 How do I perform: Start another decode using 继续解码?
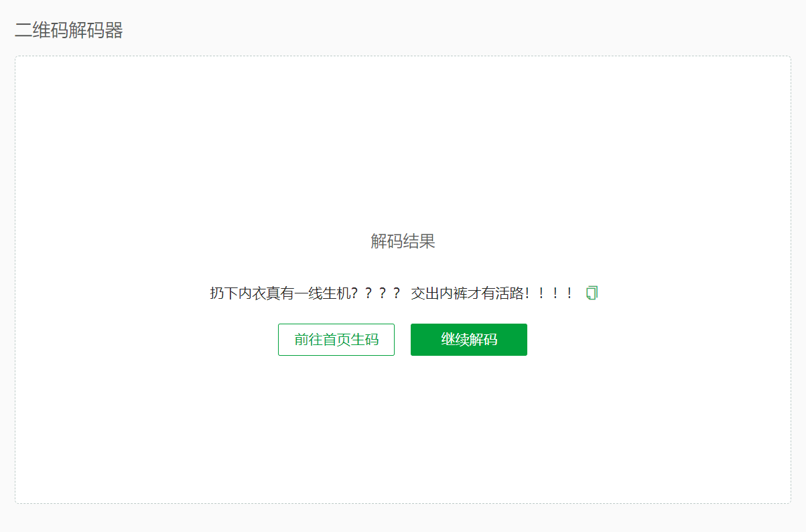(469, 340)
